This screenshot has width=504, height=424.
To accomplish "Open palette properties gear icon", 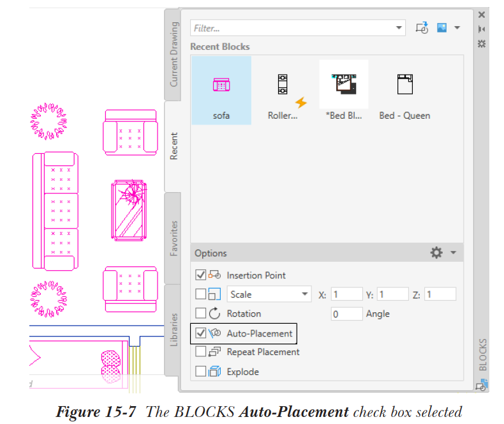I will pyautogui.click(x=482, y=44).
